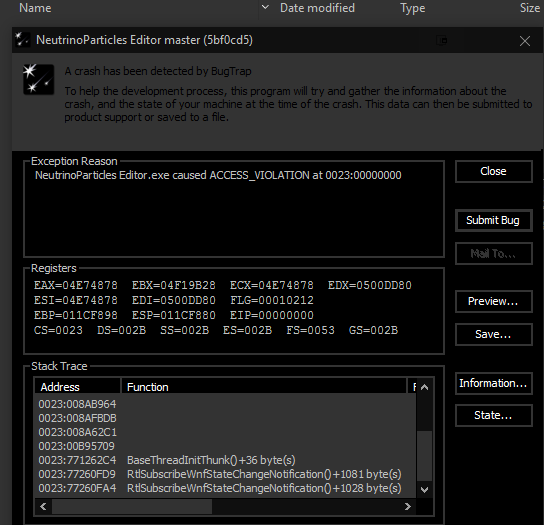This screenshot has width=544, height=525.
Task: Click the Exception Reason text line
Action: tap(218, 175)
